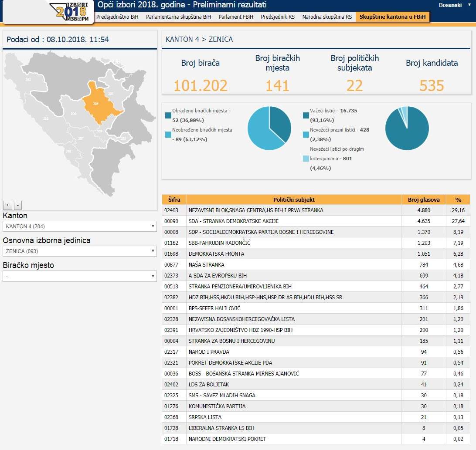Select Skupštine kantona u FBiH tab
This screenshot has width=476, height=450.
pyautogui.click(x=392, y=17)
